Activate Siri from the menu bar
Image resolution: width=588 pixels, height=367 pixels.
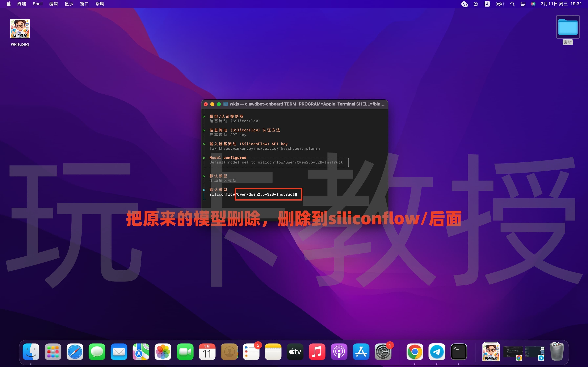click(x=533, y=4)
